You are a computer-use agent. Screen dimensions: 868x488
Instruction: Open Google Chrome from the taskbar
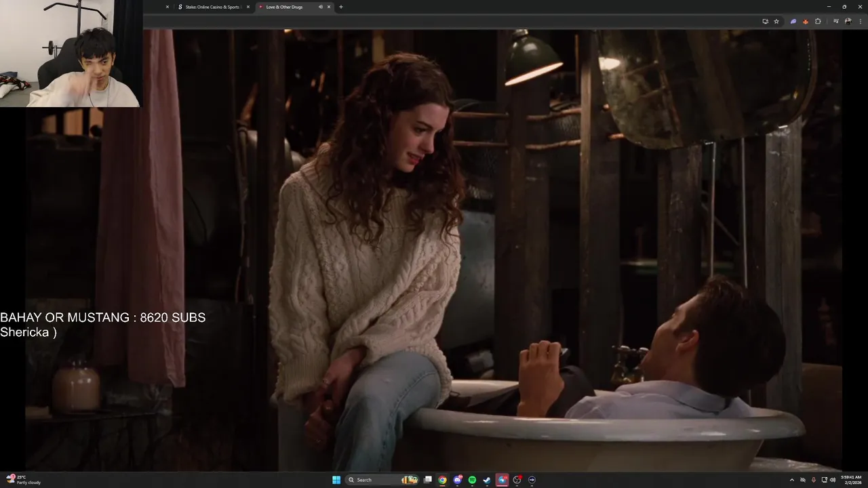point(442,480)
